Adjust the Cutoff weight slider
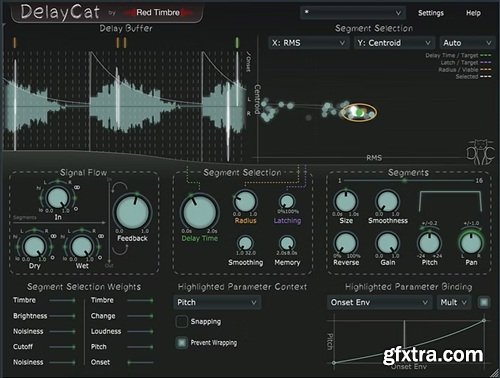This screenshot has width=500, height=378. point(62,347)
